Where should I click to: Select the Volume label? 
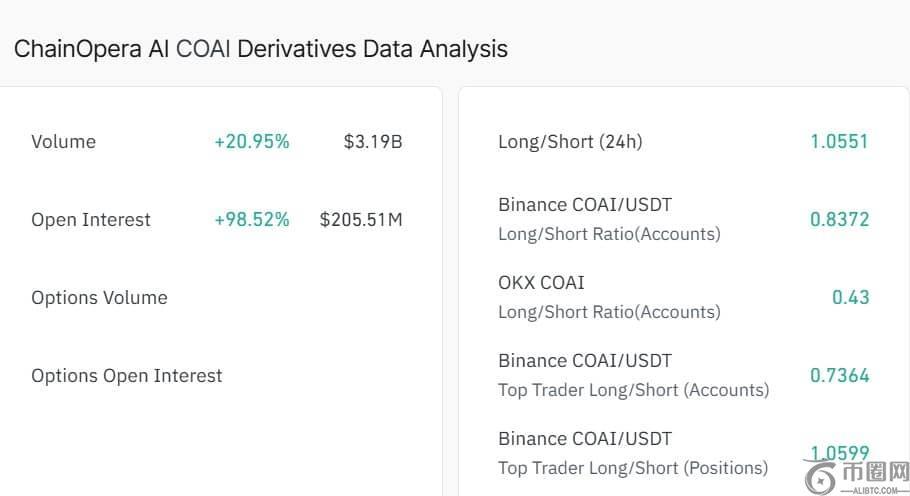point(64,142)
